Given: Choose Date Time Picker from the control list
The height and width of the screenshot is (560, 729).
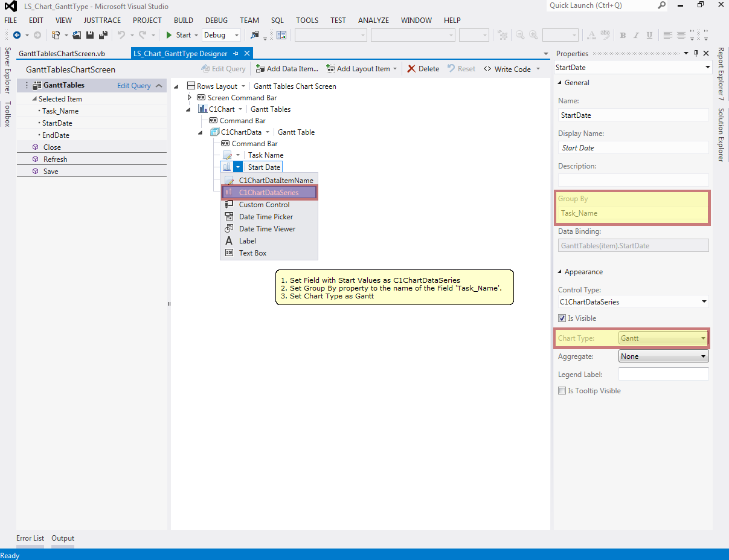Looking at the screenshot, I should tap(269, 217).
